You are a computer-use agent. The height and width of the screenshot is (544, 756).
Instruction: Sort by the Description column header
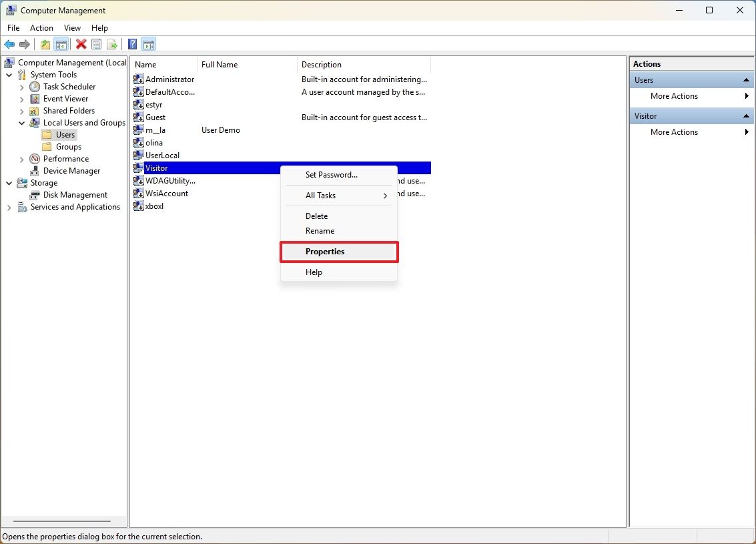[364, 65]
